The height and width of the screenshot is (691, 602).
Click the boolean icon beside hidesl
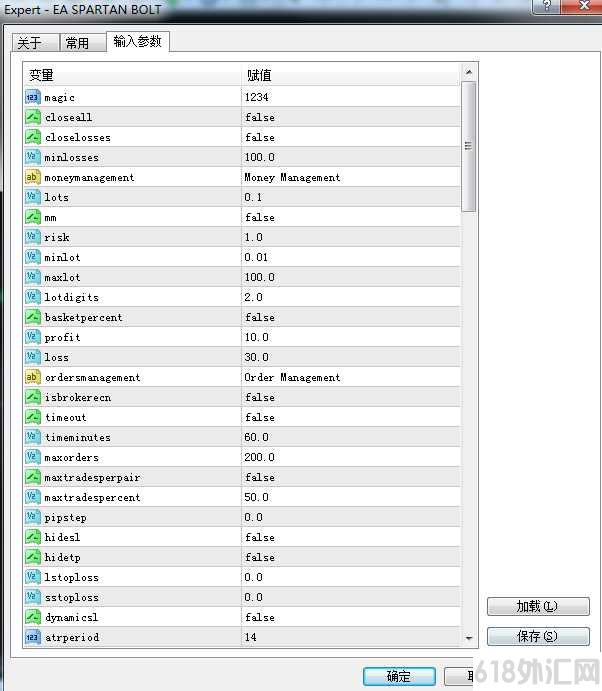[x=33, y=537]
